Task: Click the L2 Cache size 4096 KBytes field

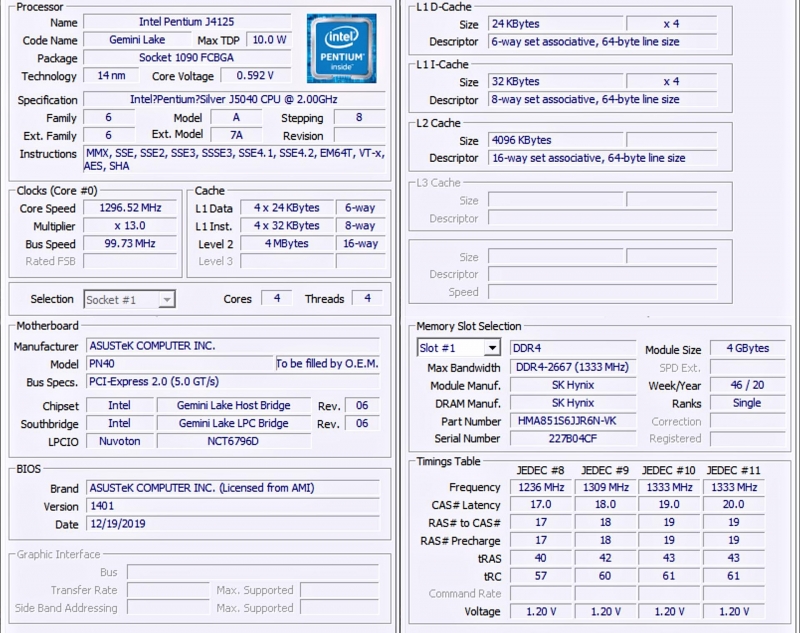Action: coord(556,140)
